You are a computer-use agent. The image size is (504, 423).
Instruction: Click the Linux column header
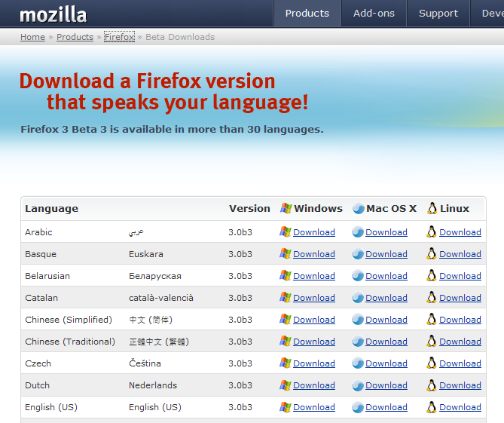coord(448,208)
